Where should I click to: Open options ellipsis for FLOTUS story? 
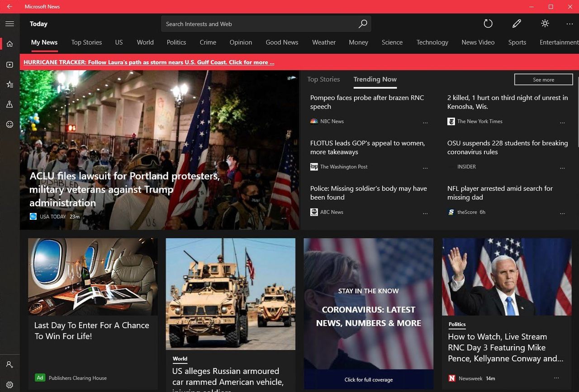click(425, 168)
